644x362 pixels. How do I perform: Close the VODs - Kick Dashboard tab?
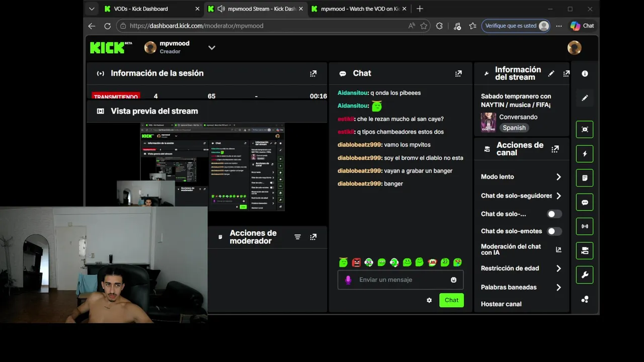(197, 9)
